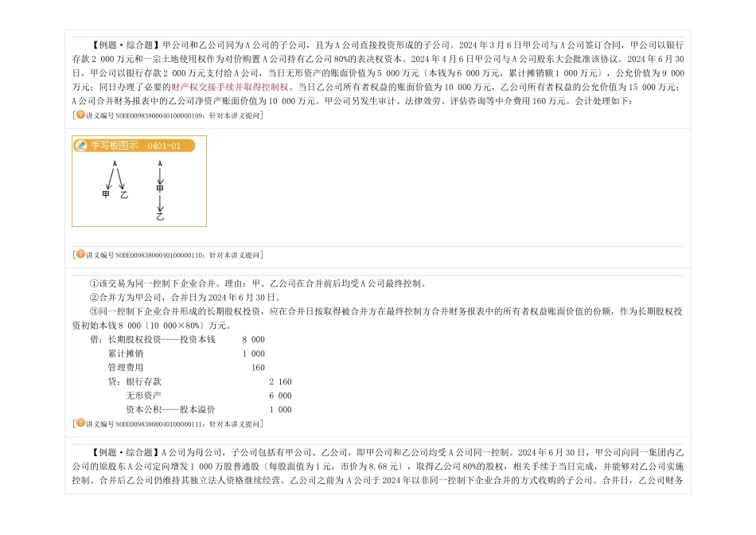Click lecture code text NODE00983800040100000111

[x=160, y=424]
